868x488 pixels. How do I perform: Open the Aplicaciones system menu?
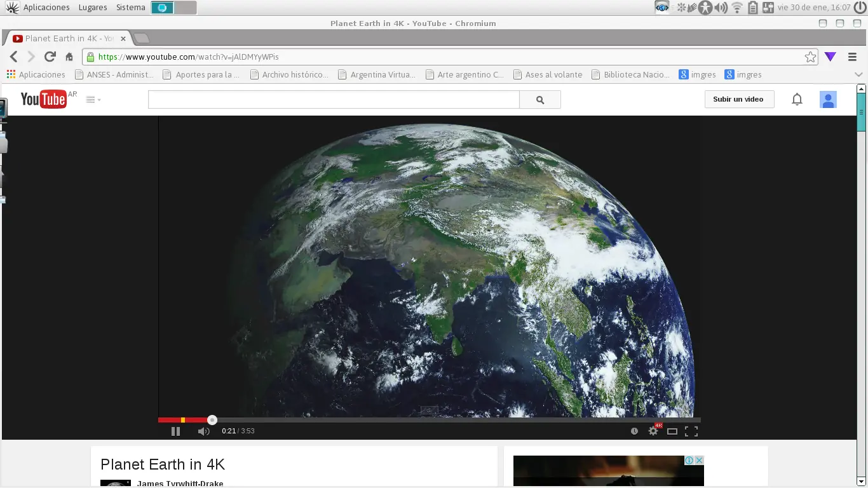tap(46, 8)
